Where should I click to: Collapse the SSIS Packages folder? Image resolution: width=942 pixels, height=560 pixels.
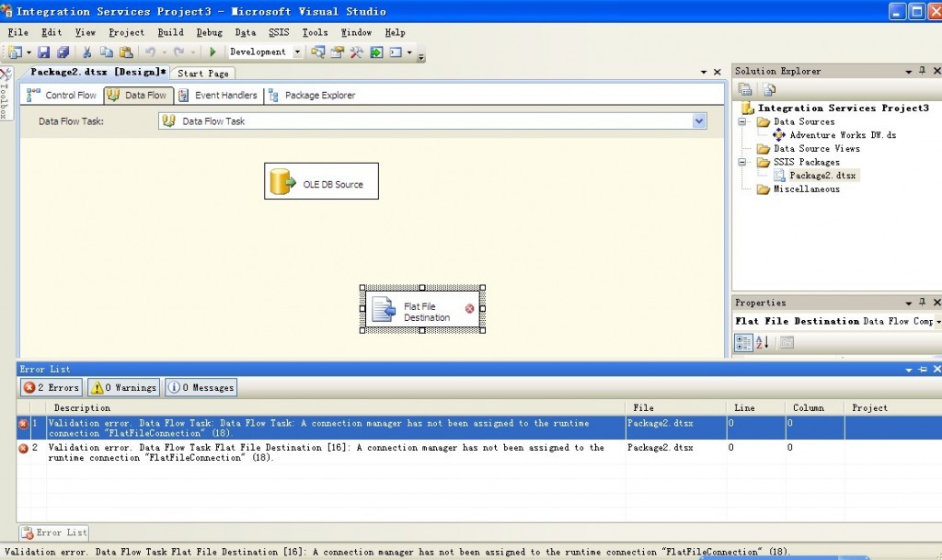[742, 162]
